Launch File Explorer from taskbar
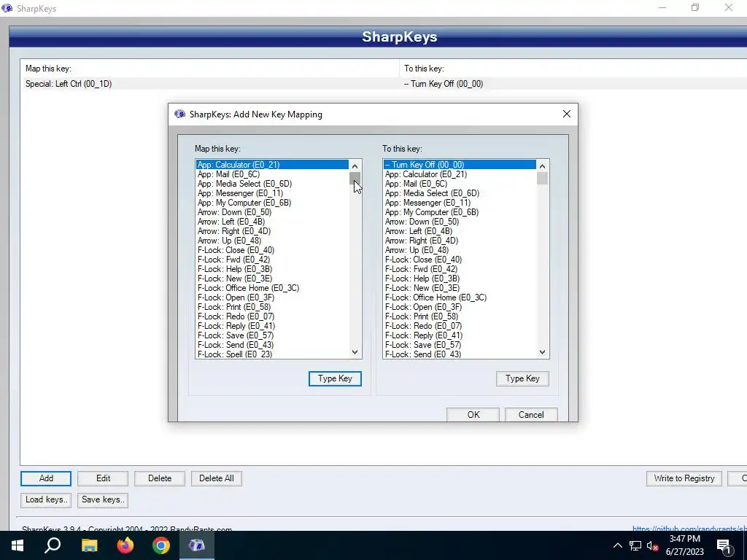 (x=89, y=545)
